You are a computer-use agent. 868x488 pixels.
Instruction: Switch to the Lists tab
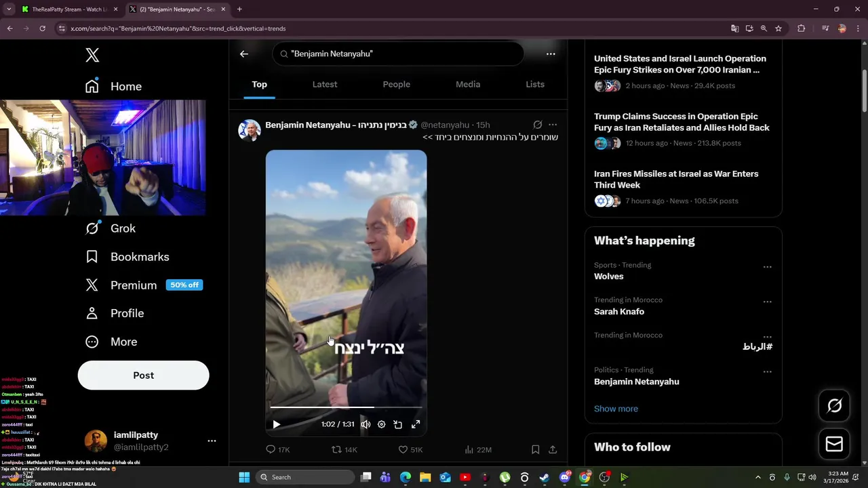535,85
